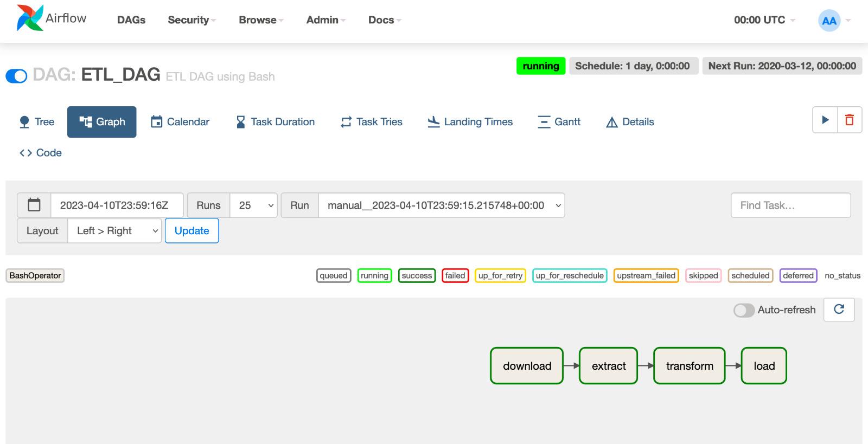This screenshot has height=444, width=868.
Task: Expand the Runs count dropdown
Action: (253, 205)
